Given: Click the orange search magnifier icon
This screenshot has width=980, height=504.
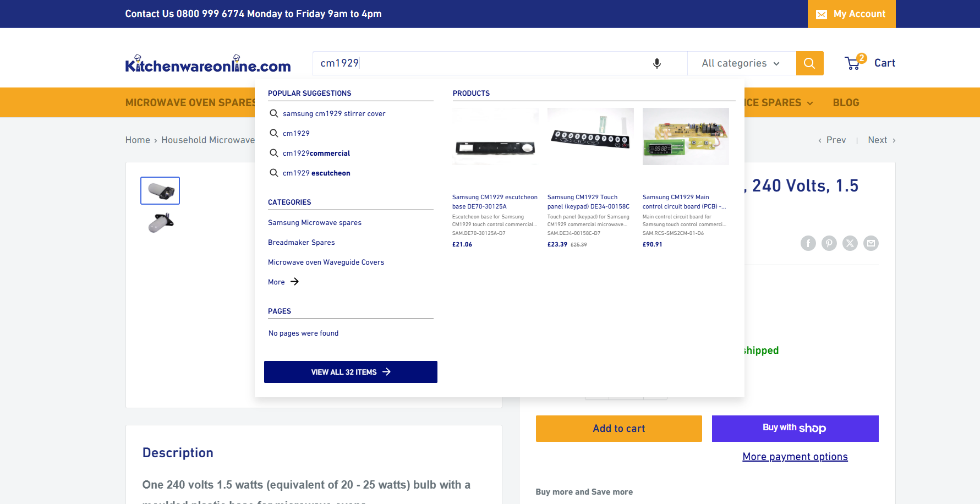Looking at the screenshot, I should point(809,63).
